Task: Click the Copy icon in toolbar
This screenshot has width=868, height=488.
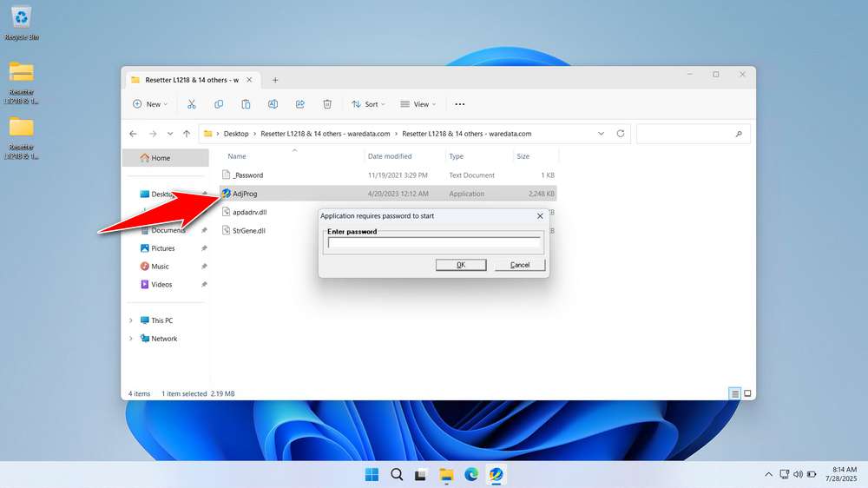Action: (219, 104)
